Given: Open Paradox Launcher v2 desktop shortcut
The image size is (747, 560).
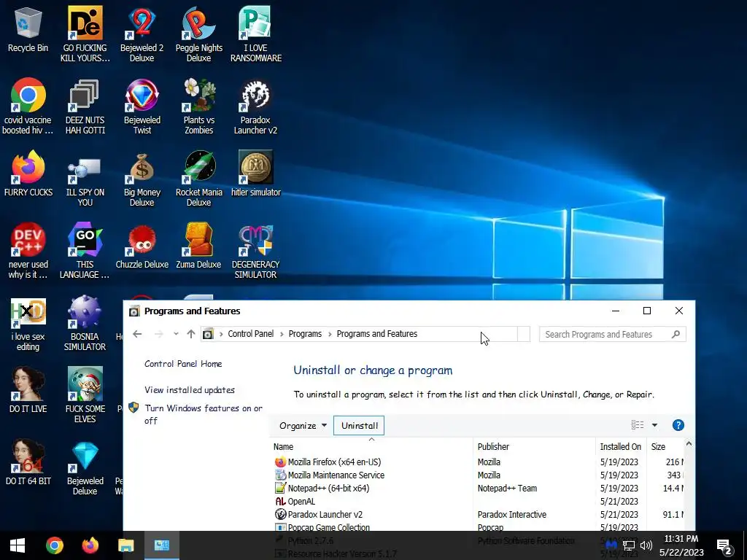Looking at the screenshot, I should (x=255, y=106).
